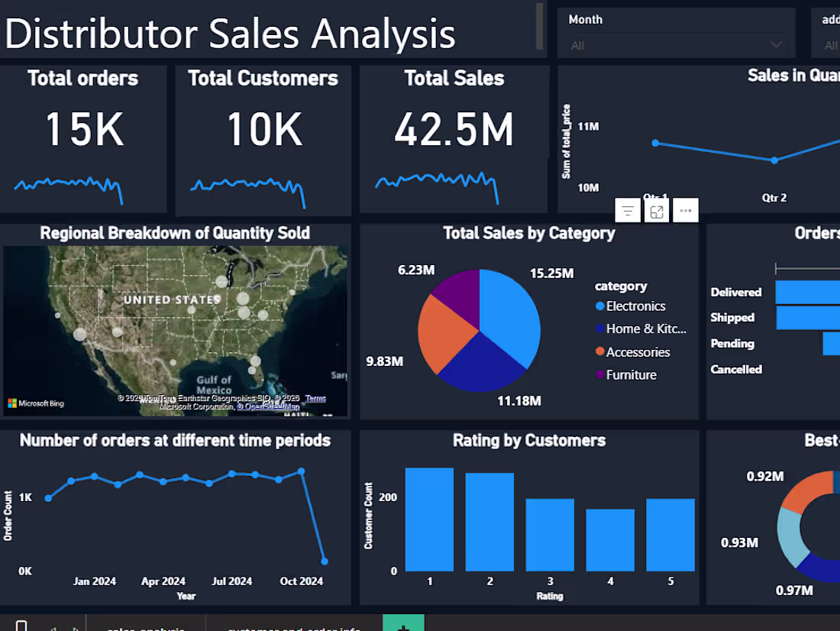Image resolution: width=840 pixels, height=631 pixels.
Task: Click the Microsoft Bing logo on map
Action: click(36, 403)
